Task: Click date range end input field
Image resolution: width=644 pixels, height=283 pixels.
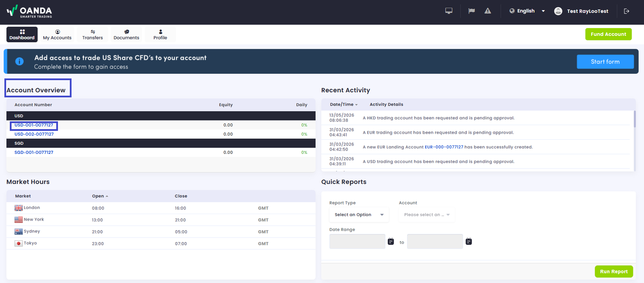Action: (x=435, y=241)
